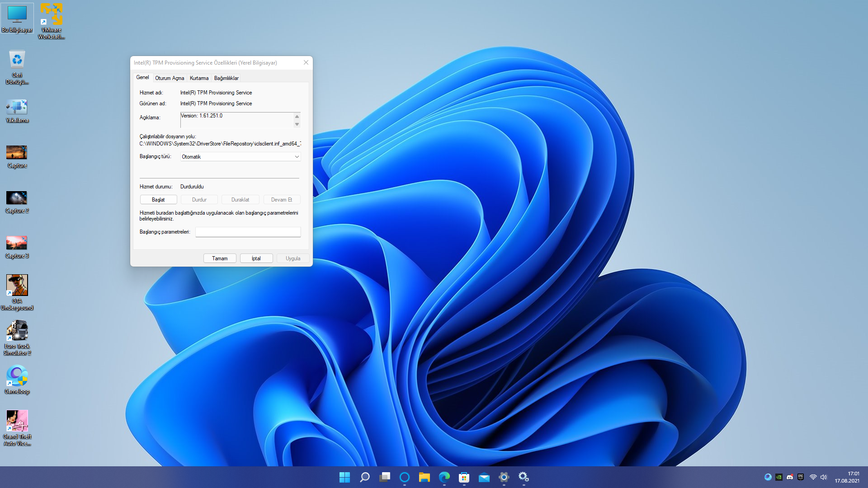Open the VMware Workstation desktop shortcut
The height and width of the screenshot is (488, 868).
(51, 21)
